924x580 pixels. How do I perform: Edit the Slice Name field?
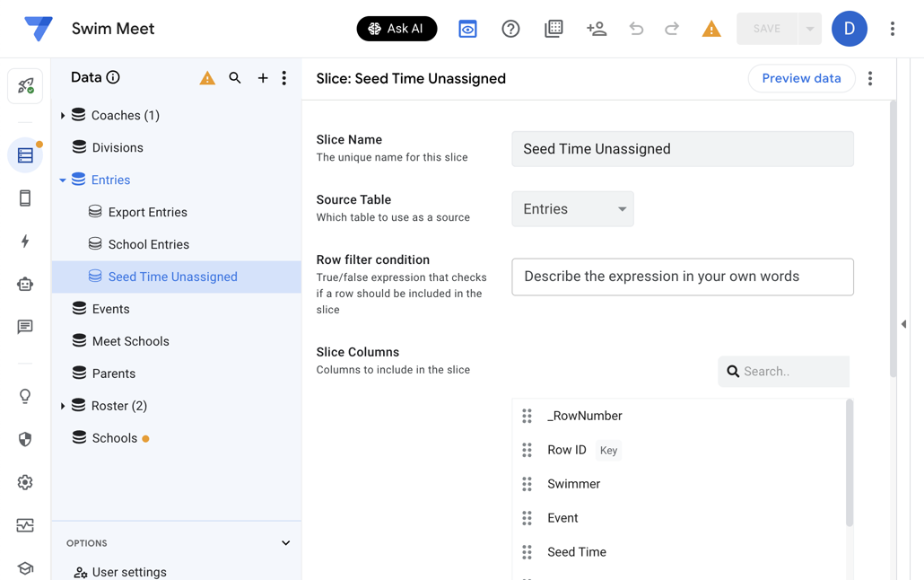pos(683,149)
